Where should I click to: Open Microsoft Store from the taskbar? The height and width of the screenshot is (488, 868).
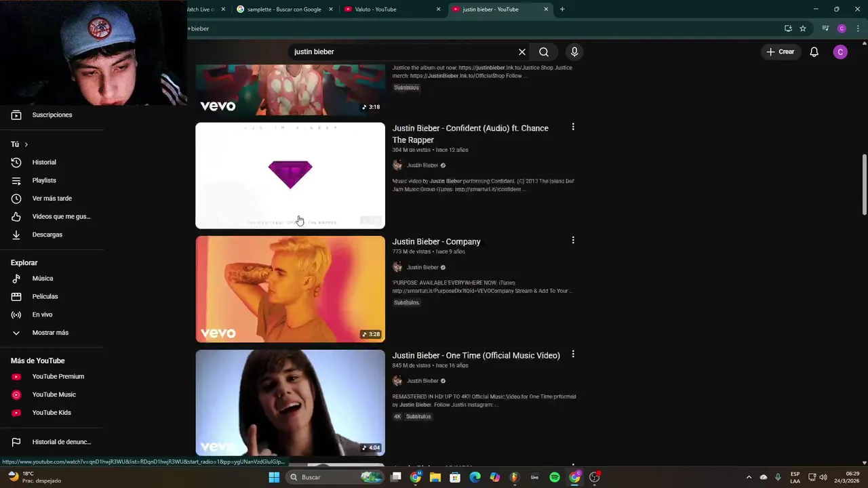pos(455,477)
